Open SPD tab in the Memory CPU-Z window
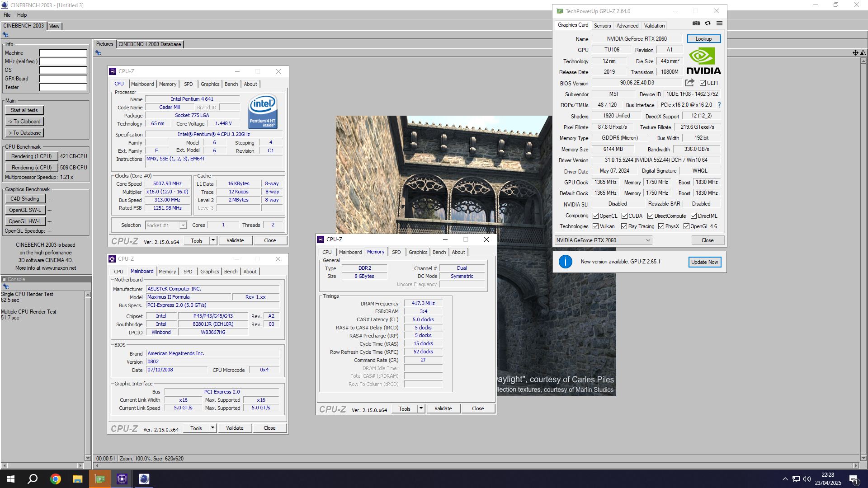 click(396, 252)
